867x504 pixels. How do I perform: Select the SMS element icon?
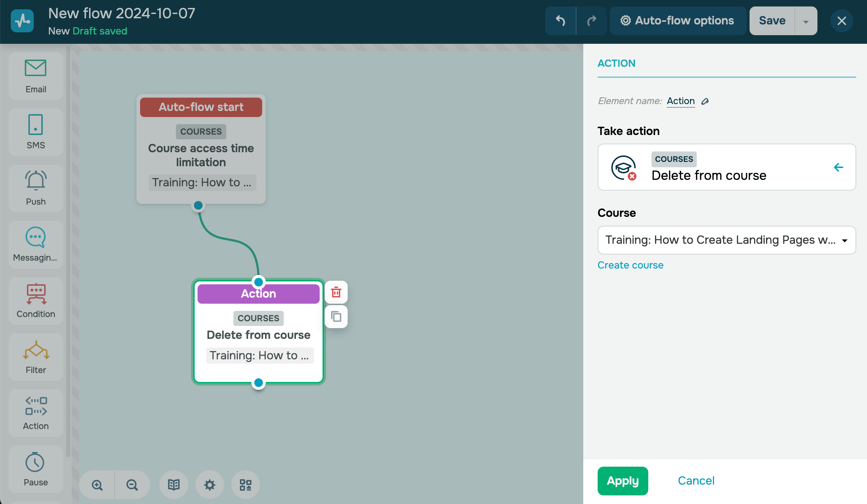(x=36, y=132)
